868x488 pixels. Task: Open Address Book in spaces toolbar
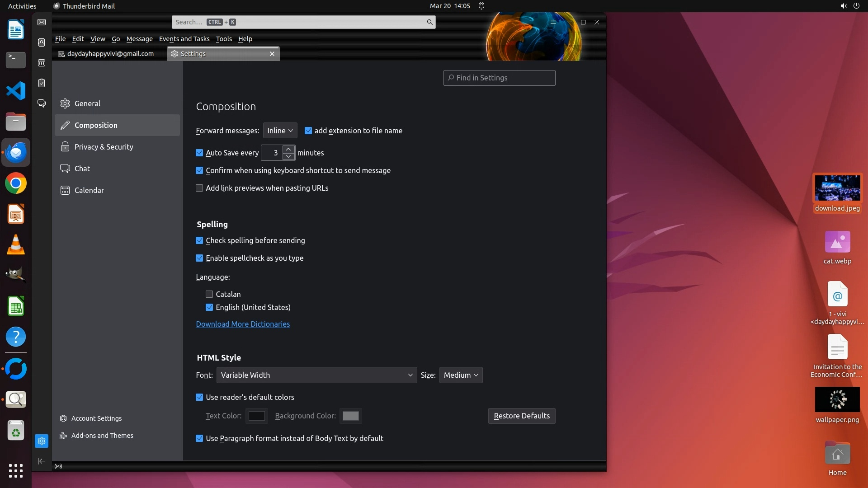tap(42, 42)
